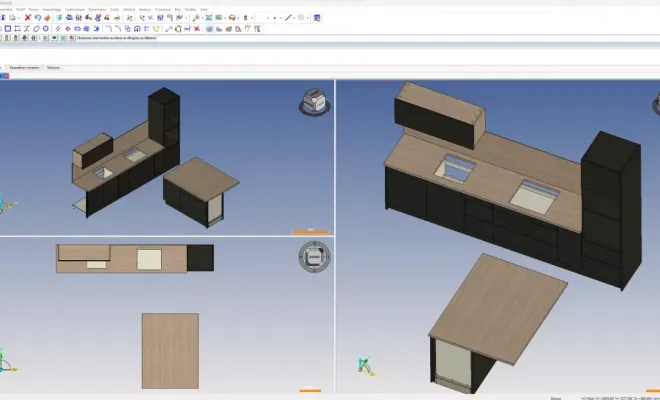660x400 pixels.
Task: Open the Cinématique menu
Action: click(x=75, y=9)
